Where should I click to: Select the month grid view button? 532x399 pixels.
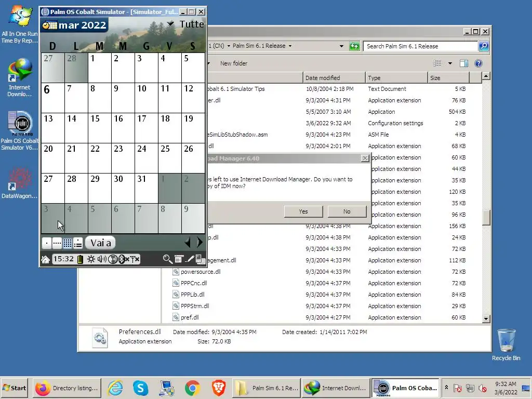tap(68, 243)
